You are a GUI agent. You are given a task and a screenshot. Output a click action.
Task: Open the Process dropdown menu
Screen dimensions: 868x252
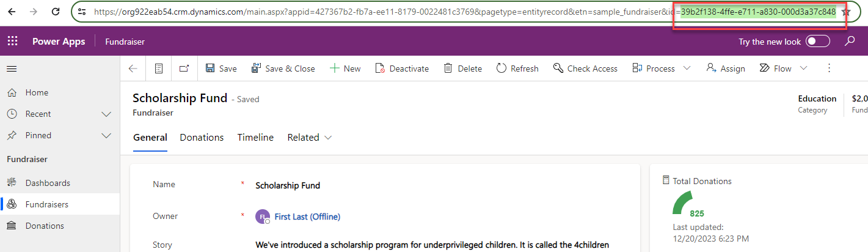point(687,69)
